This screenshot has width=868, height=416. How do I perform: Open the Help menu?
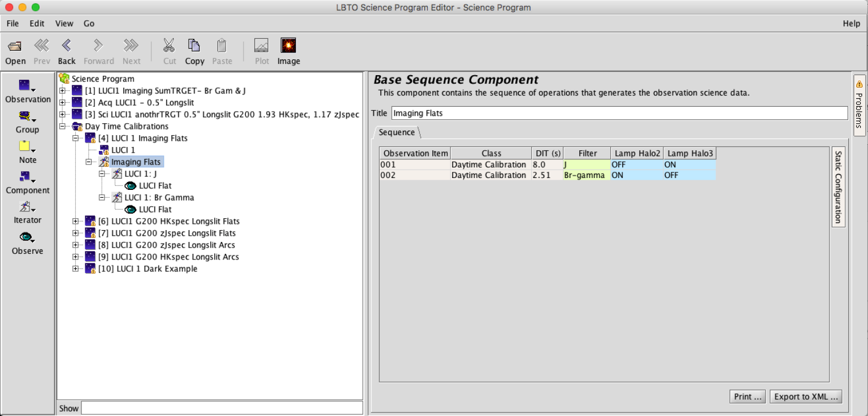tap(851, 23)
